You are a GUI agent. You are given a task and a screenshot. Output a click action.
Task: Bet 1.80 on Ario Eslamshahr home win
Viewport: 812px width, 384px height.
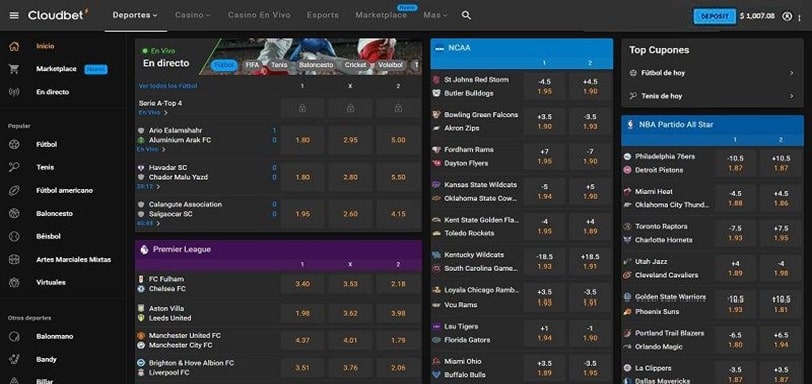pos(302,140)
